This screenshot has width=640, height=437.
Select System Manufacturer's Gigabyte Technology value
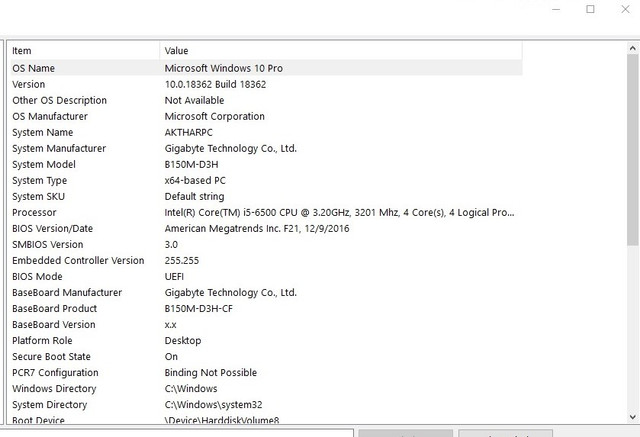[x=231, y=149]
